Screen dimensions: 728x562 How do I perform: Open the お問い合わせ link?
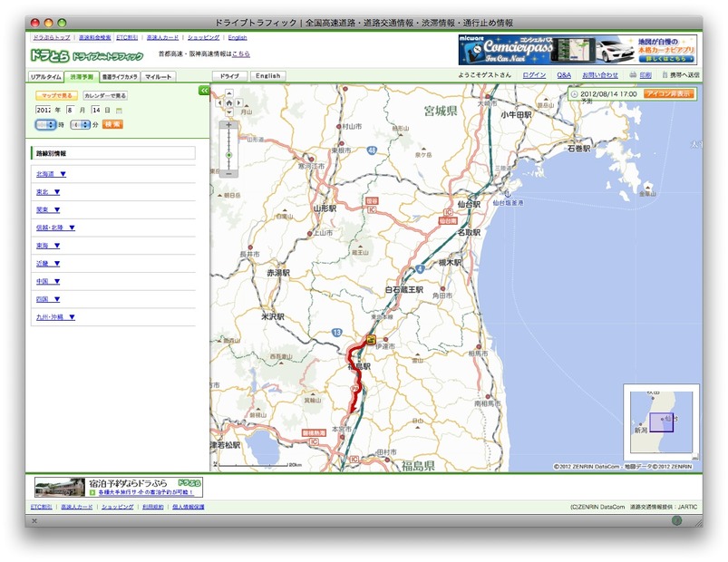pos(600,75)
